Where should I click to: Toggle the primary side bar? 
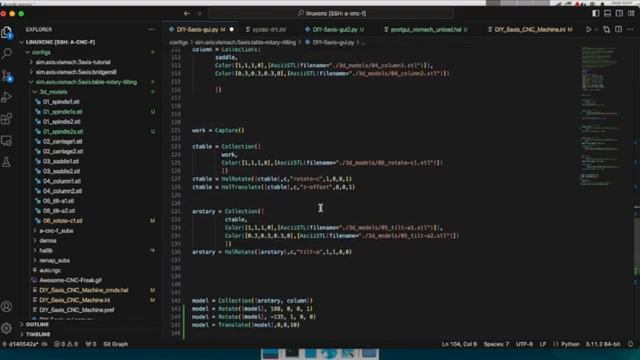(x=596, y=13)
